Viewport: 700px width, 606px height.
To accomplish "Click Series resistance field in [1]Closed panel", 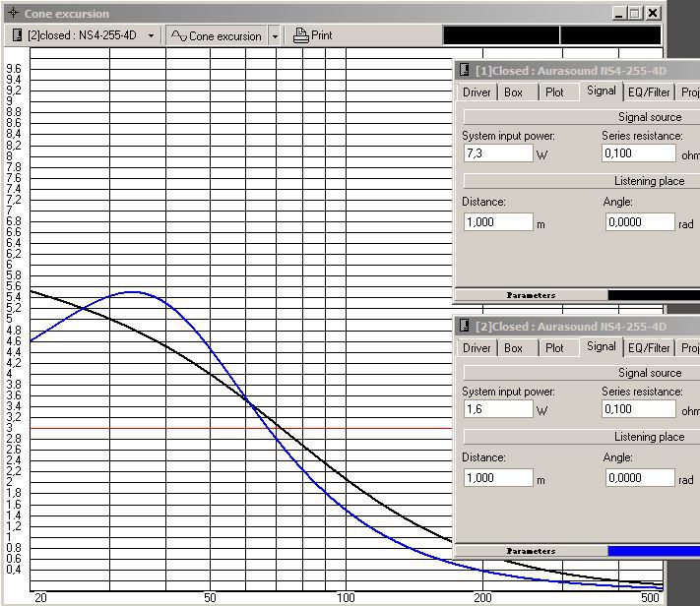I will (x=638, y=153).
